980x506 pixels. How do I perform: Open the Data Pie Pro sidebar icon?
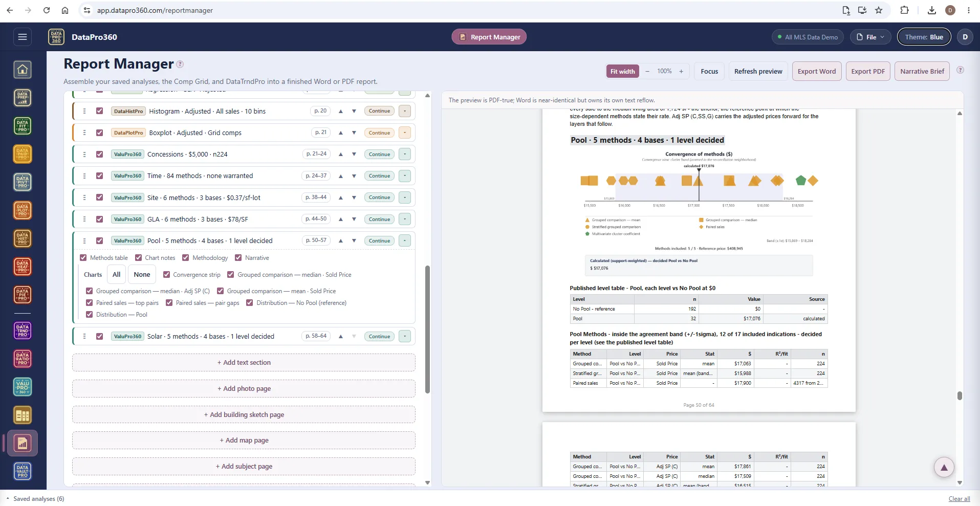(x=23, y=295)
